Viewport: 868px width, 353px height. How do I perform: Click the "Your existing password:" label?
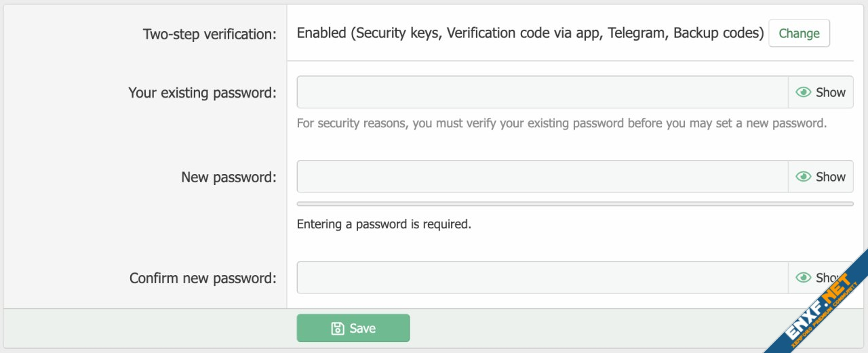click(x=202, y=93)
